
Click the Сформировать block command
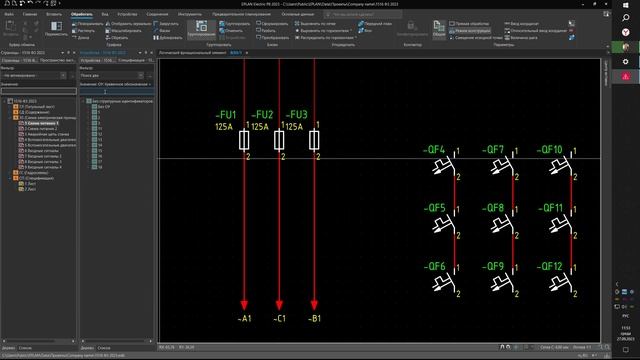pos(272,24)
